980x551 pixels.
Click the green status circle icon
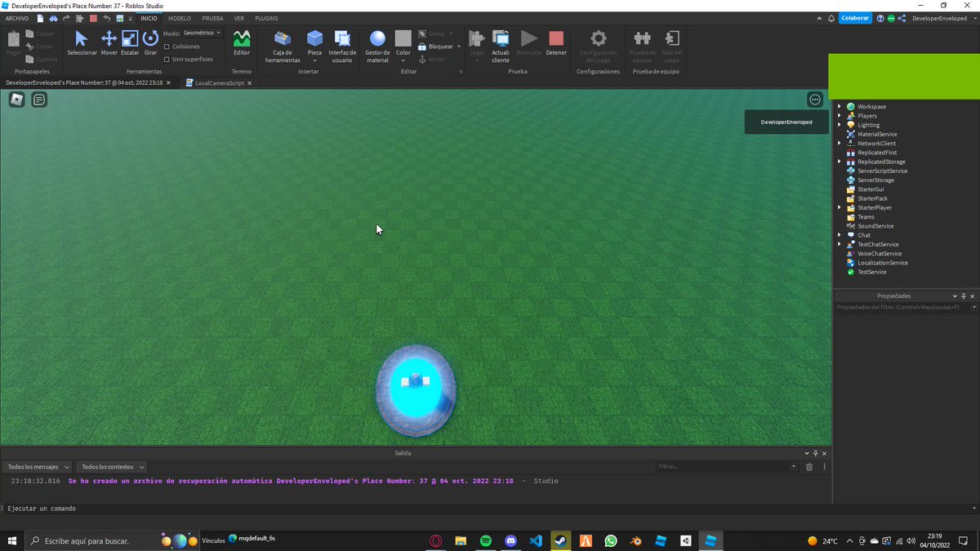coord(891,18)
